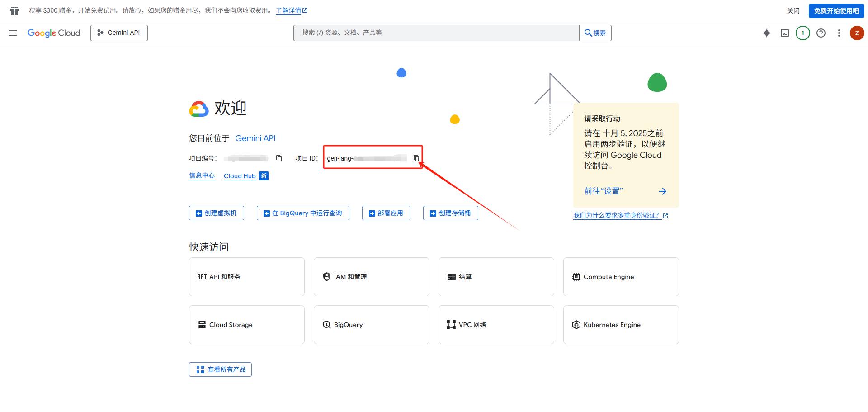Open the notifications badge showing 1
The width and height of the screenshot is (868, 412).
click(x=803, y=33)
